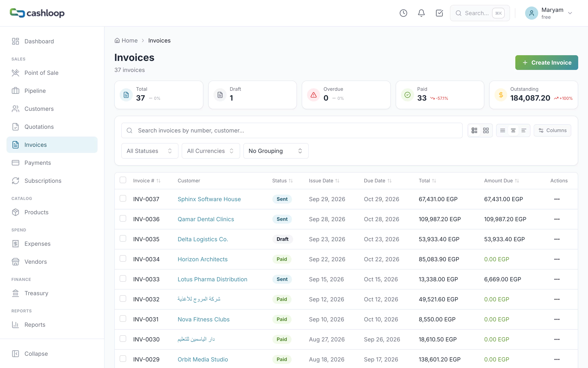Open Delta Logistics Co. customer link
Image resolution: width=588 pixels, height=368 pixels.
point(203,239)
